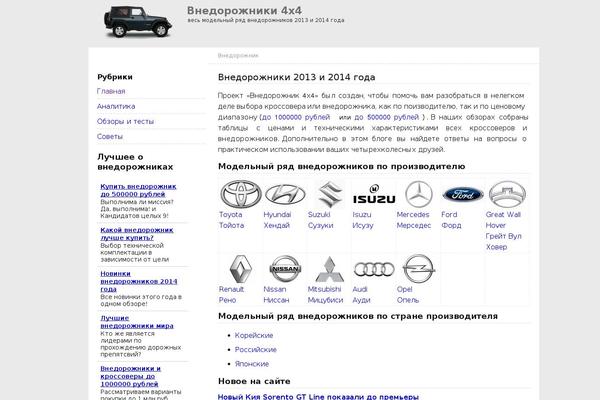This screenshot has width=600, height=400.
Task: Click the Внедорожник breadcrumb
Action: [x=238, y=56]
